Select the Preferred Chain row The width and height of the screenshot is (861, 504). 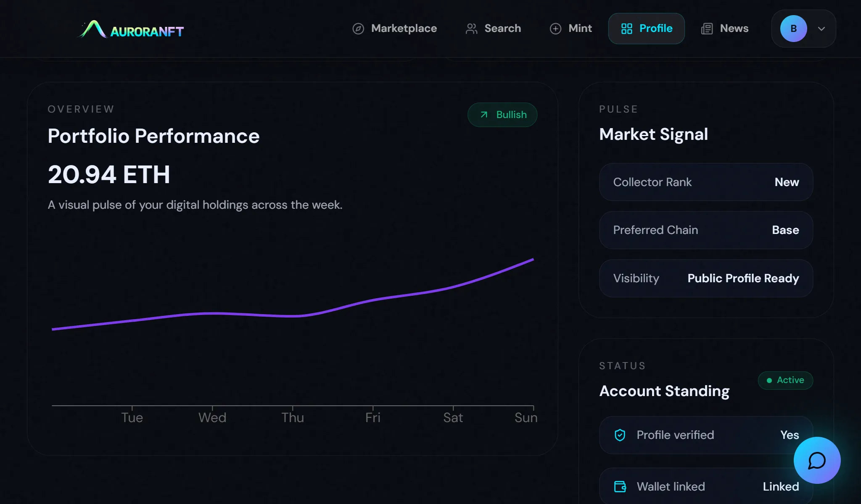point(706,230)
